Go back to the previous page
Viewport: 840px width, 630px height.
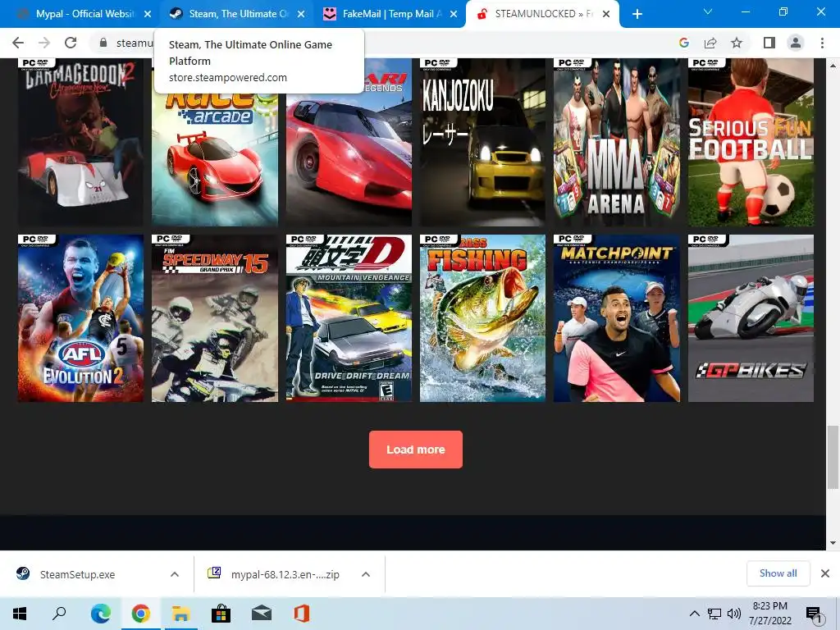18,43
